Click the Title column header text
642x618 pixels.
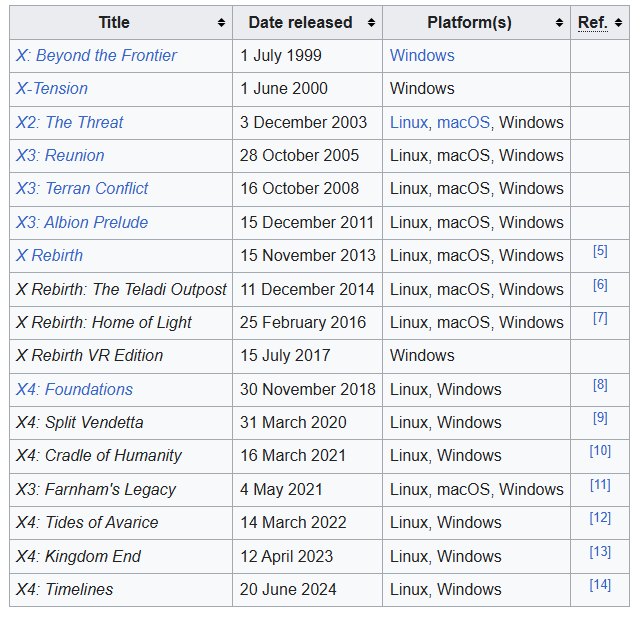click(114, 23)
